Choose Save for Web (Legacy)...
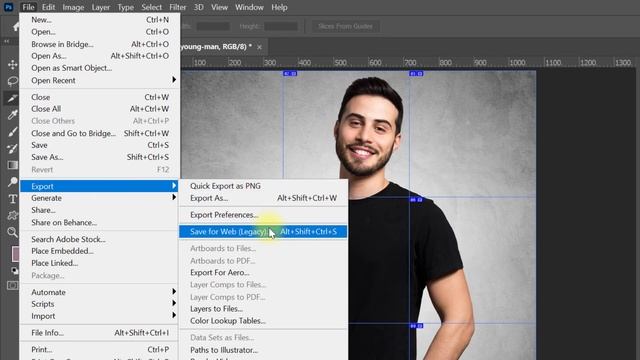This screenshot has height=360, width=640. tap(263, 231)
